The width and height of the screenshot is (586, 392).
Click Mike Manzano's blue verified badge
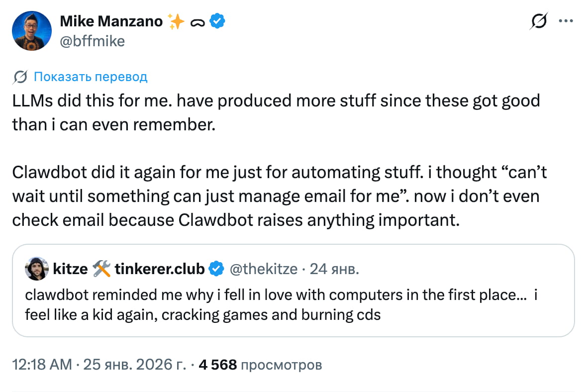[216, 21]
